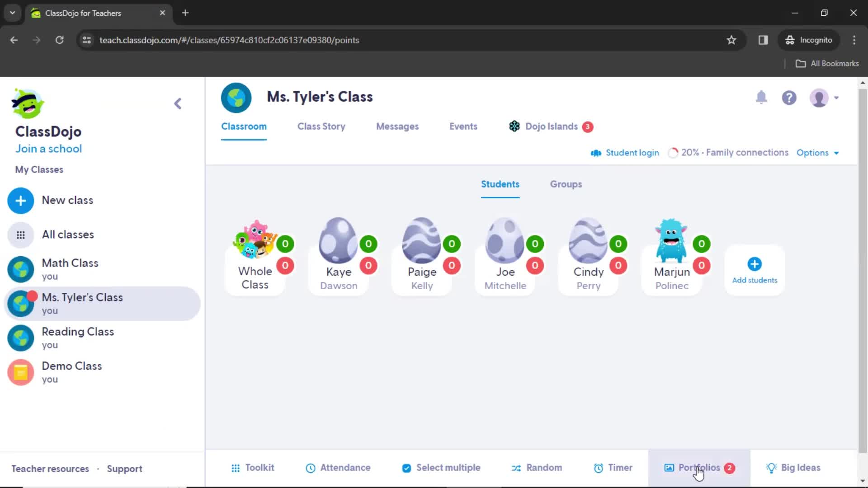Switch to the Classroom tab

pos(244,127)
